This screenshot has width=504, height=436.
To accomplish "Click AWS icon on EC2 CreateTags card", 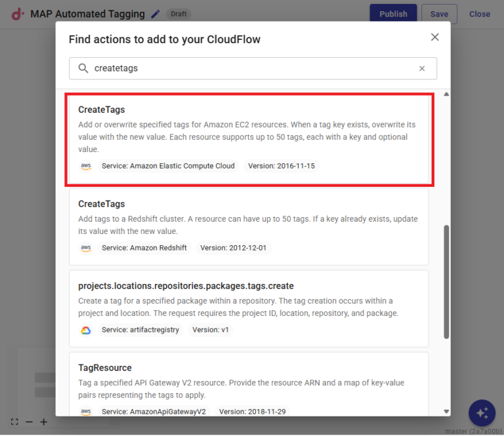I will [86, 167].
